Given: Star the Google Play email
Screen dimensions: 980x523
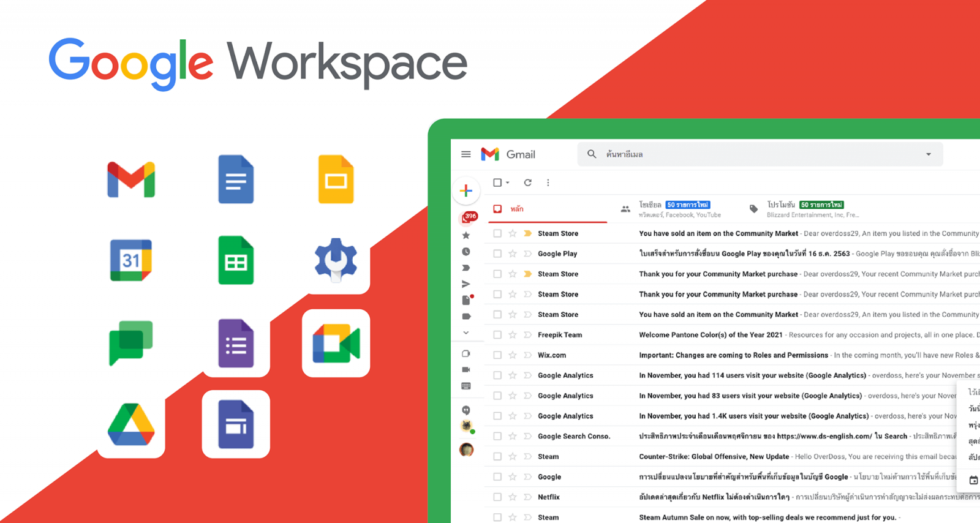Looking at the screenshot, I should [x=513, y=254].
